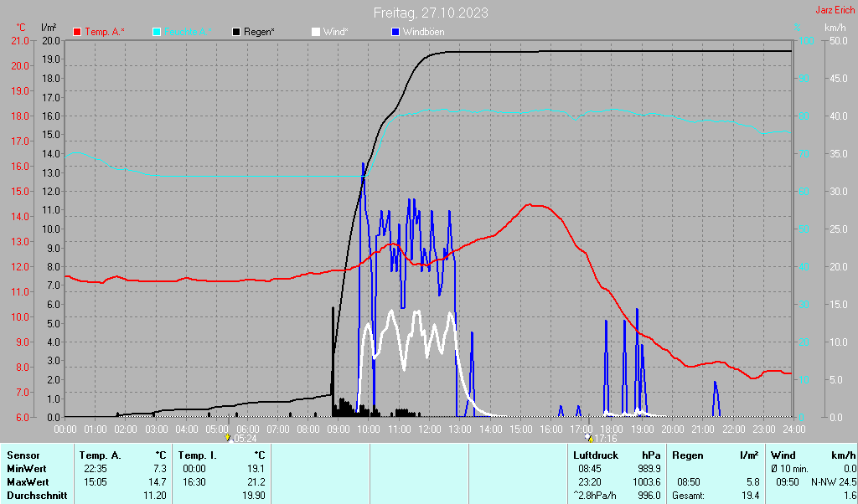Click the '12:00' time axis label

click(430, 429)
